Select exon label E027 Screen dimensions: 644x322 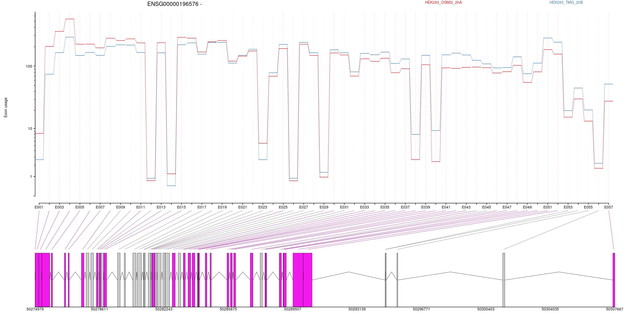point(303,207)
